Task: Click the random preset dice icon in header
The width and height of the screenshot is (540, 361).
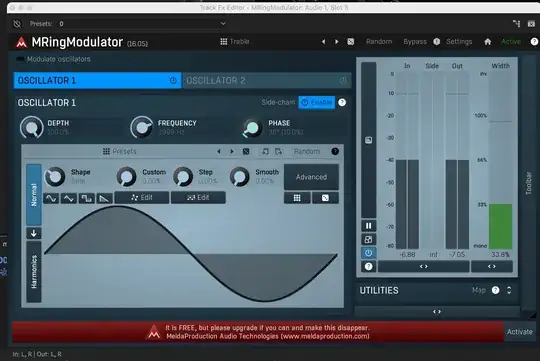Action: (351, 42)
